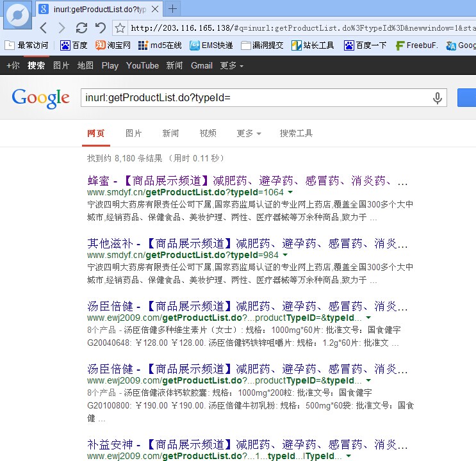Screen dimensions: 476x461
Task: Click result count text 找到约 8,180 条结果
Action: pos(125,158)
